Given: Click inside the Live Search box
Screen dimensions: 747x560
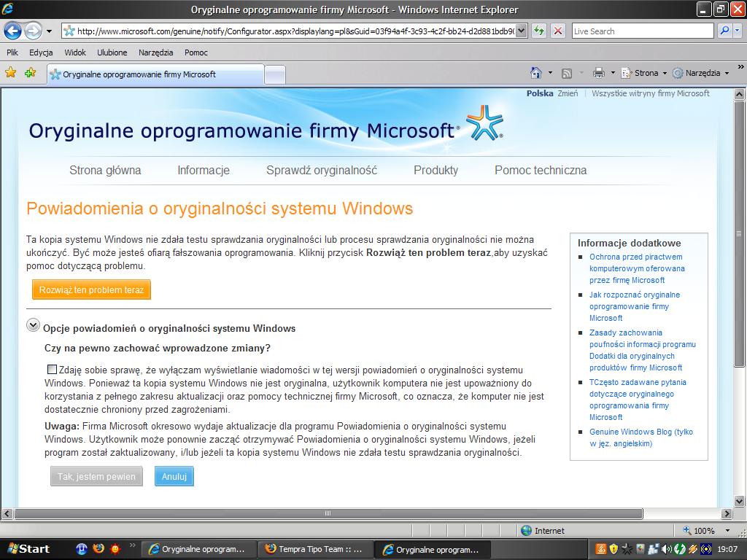Looking at the screenshot, I should [643, 31].
